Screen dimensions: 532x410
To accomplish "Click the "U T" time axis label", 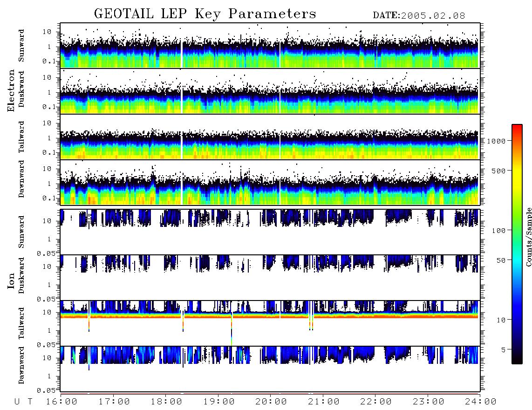I will tap(24, 402).
